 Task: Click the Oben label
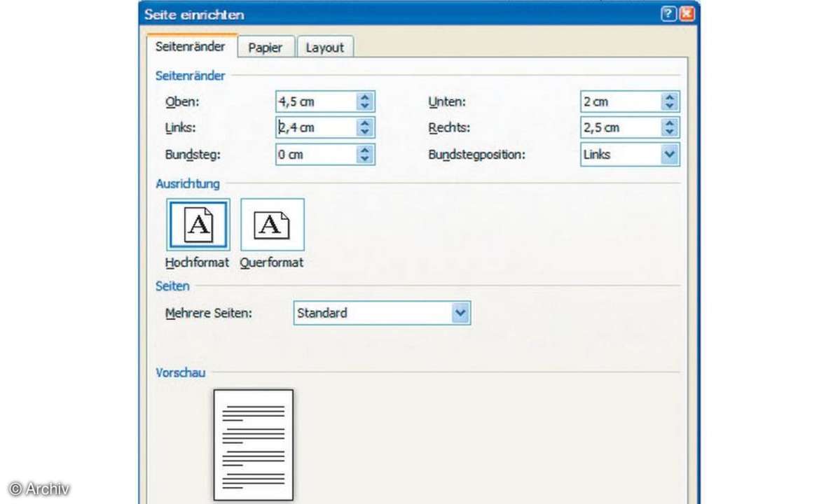[x=182, y=102]
